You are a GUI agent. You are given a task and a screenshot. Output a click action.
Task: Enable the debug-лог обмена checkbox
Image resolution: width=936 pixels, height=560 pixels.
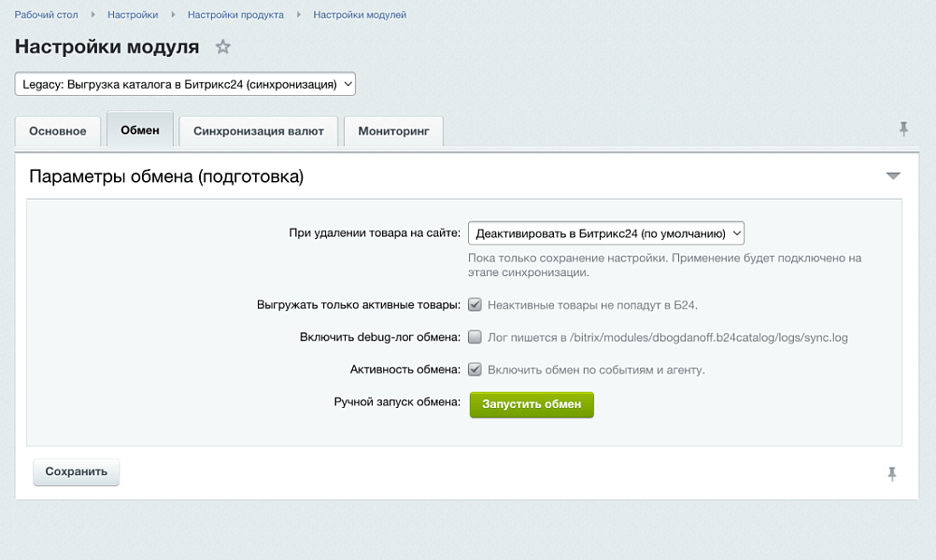pyautogui.click(x=475, y=337)
